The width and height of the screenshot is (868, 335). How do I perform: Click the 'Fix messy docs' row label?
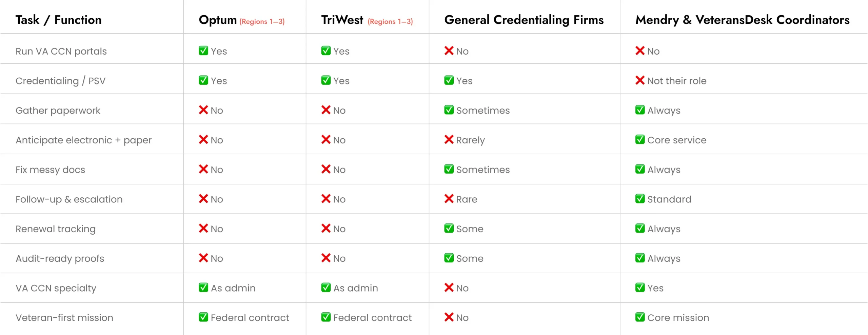(x=50, y=170)
